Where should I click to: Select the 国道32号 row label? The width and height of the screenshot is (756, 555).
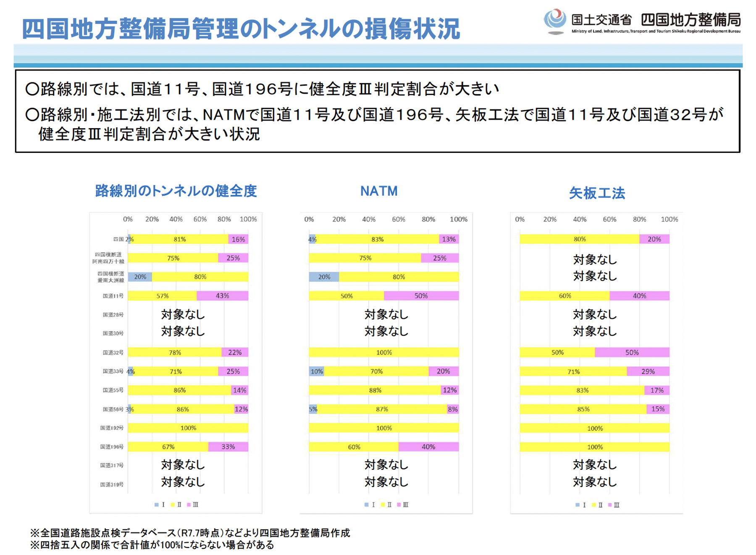pos(113,352)
